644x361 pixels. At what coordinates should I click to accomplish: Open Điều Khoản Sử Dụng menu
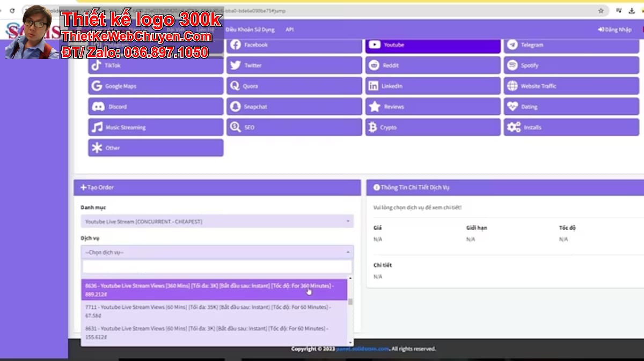pos(250,30)
